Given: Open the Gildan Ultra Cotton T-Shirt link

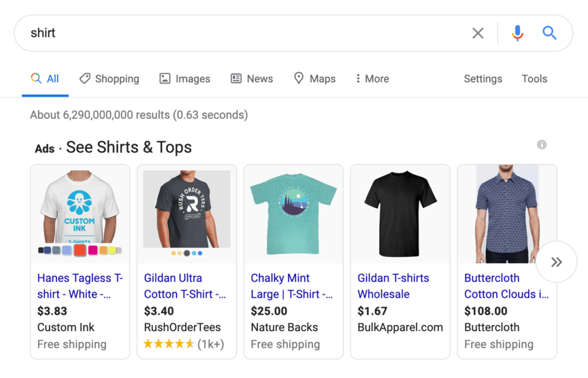Looking at the screenshot, I should (x=185, y=286).
